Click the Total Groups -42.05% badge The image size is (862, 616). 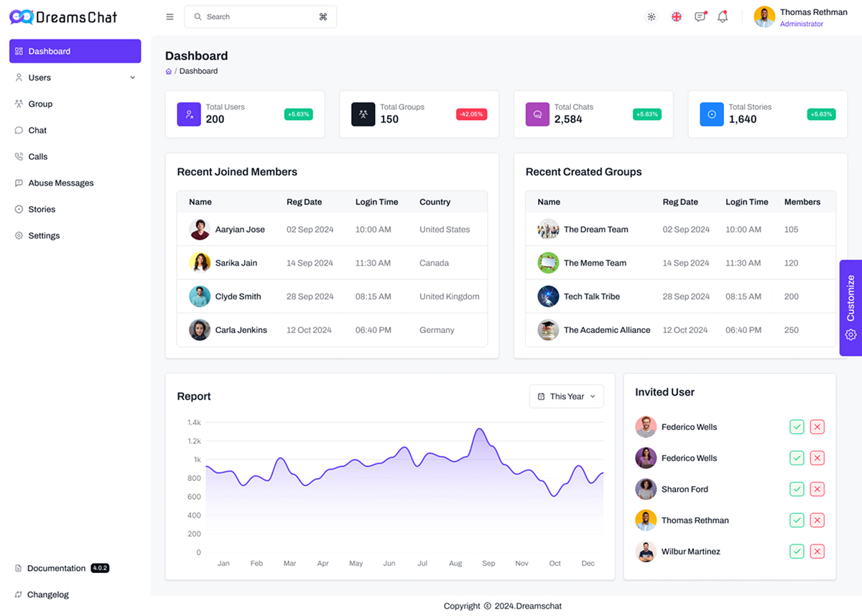tap(471, 114)
